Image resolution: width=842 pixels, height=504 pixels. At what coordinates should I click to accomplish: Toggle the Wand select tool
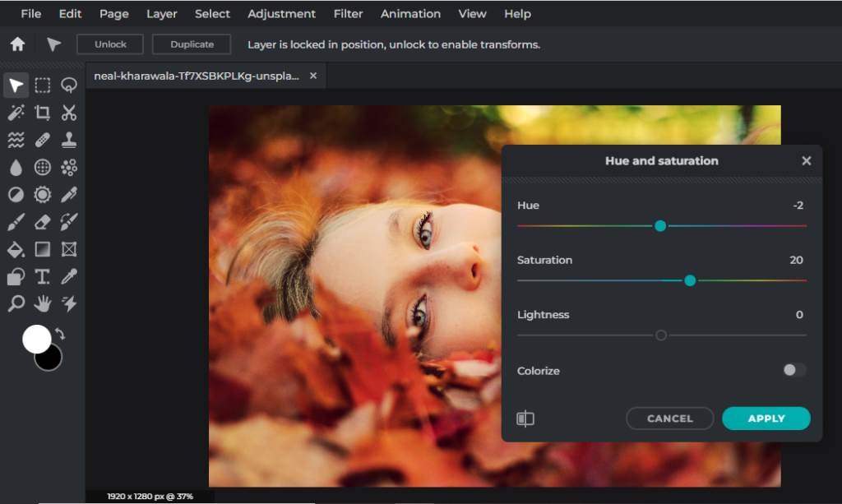16,113
